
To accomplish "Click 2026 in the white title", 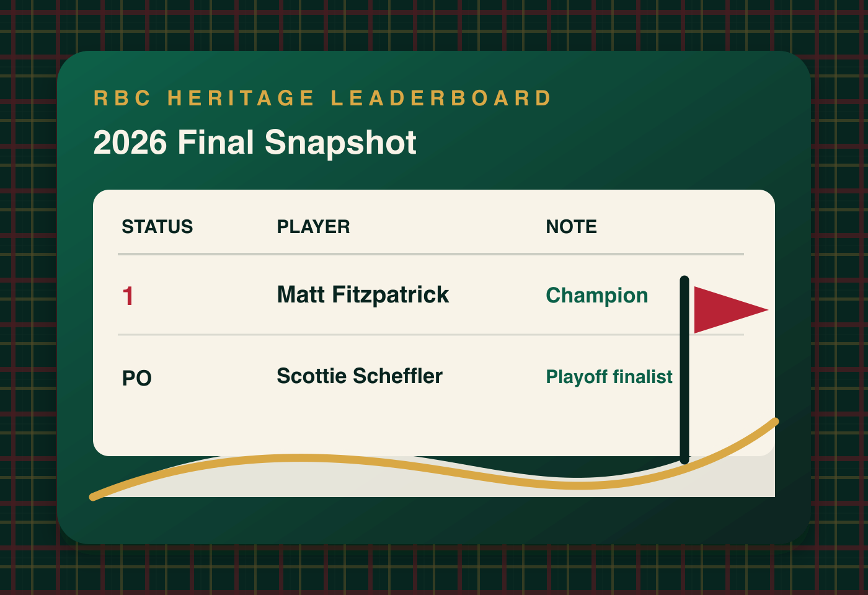I will point(130,143).
